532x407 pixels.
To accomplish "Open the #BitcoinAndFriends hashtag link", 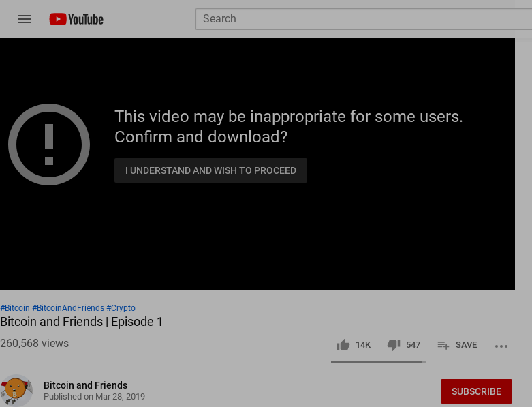I will point(68,308).
